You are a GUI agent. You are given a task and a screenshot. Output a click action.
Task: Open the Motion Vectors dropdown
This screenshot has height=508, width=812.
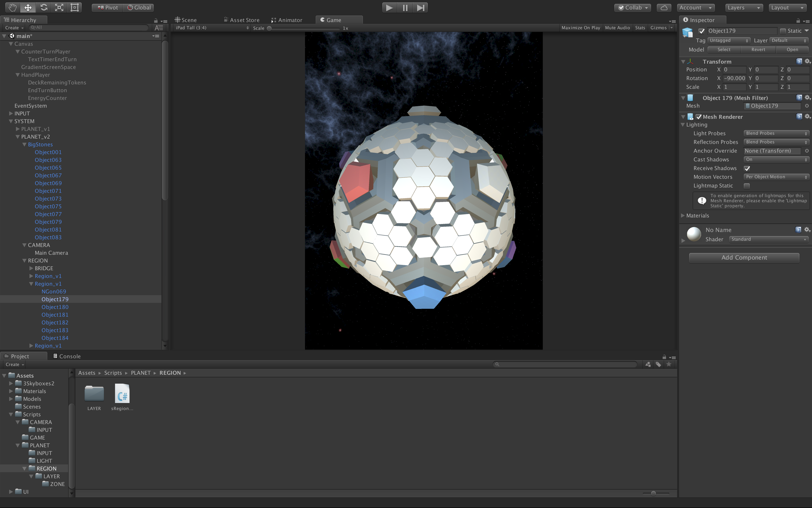tap(776, 177)
